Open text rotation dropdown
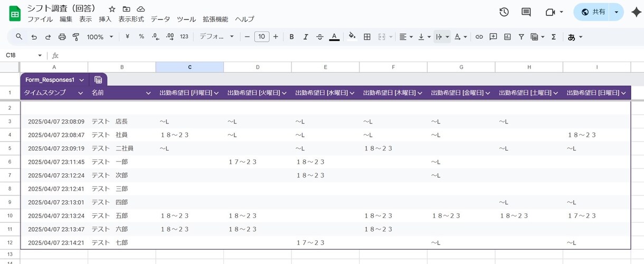This screenshot has height=264, width=644. pyautogui.click(x=460, y=37)
